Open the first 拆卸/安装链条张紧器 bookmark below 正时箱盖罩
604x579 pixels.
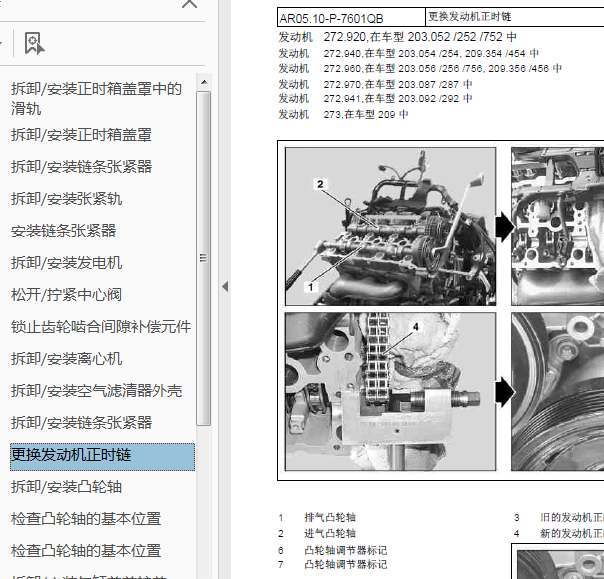pos(82,167)
